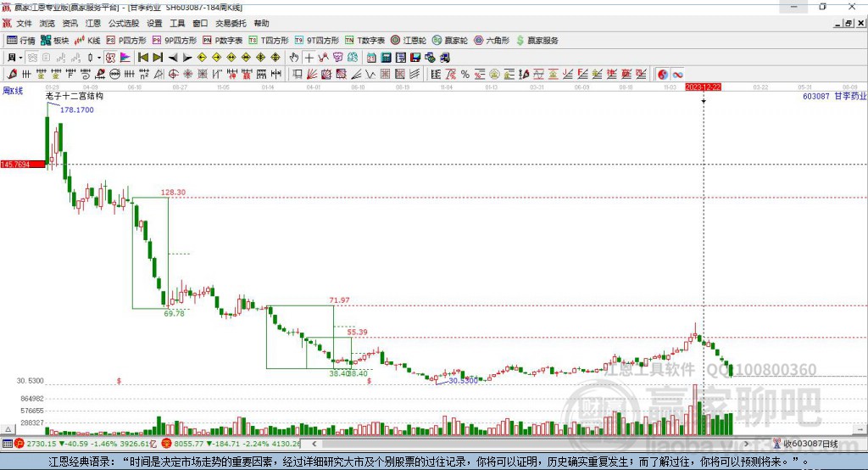
Task: Click the 板块 toolbar button
Action: point(55,41)
